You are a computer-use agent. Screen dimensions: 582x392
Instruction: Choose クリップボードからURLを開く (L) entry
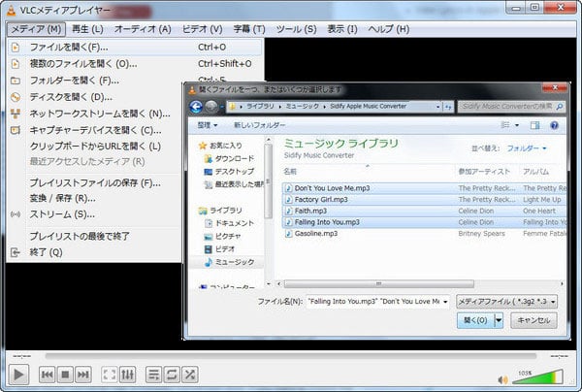coord(95,146)
